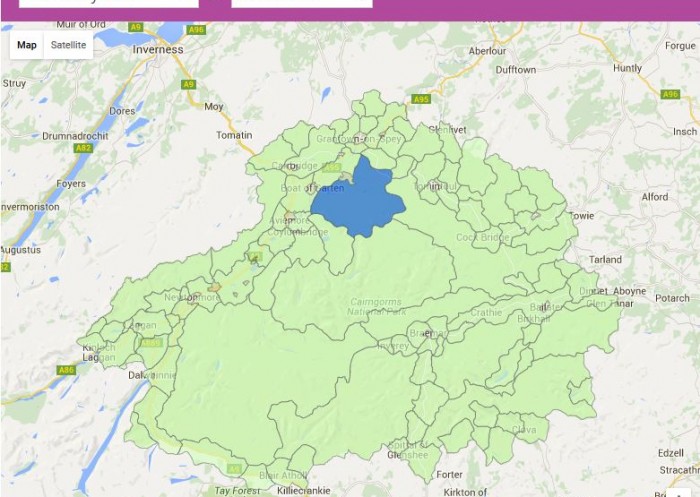
Task: Click the Cock Bridge label
Action: click(483, 238)
